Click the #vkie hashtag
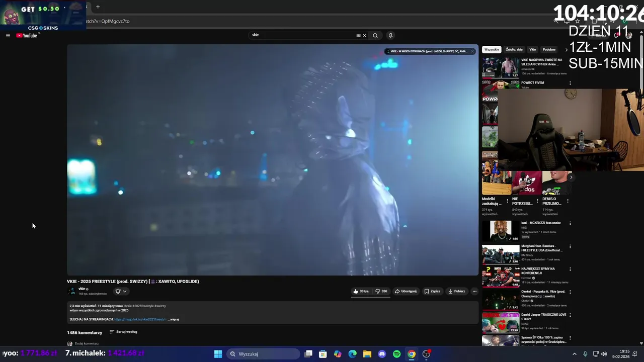Screen dimensions: 644x362 [128, 306]
